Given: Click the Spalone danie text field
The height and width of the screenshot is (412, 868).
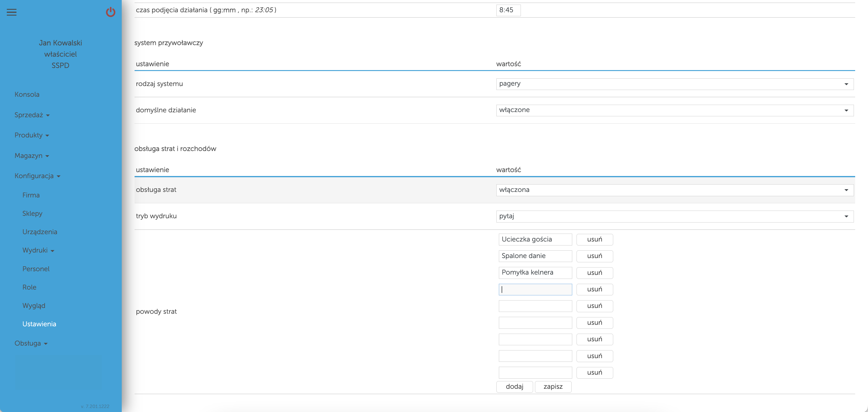Looking at the screenshot, I should point(535,256).
